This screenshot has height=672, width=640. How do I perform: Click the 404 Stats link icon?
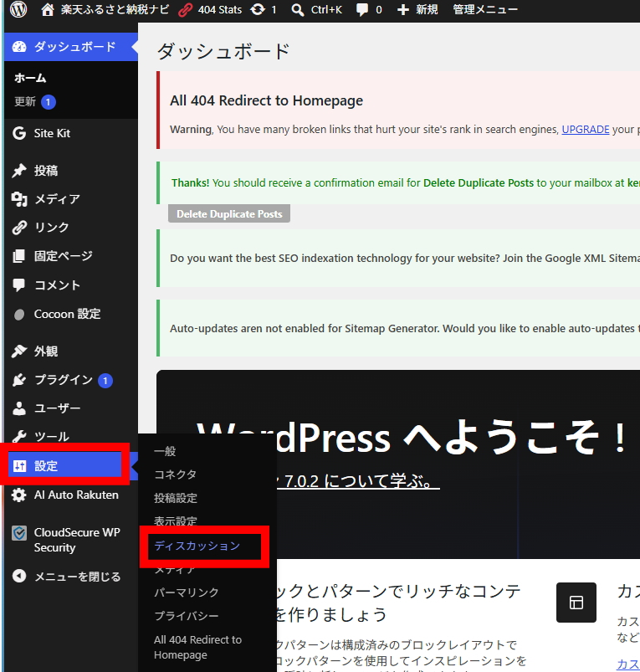point(185,10)
